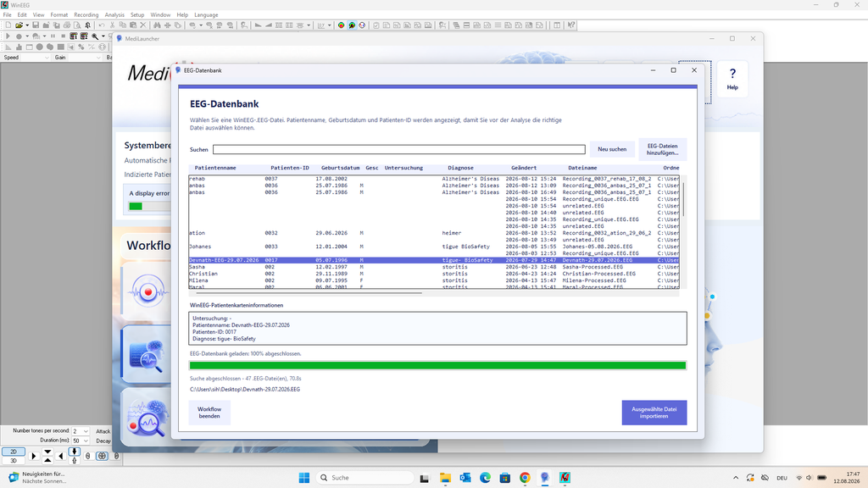Click the New file icon in WinEEG toolbar
868x488 pixels.
pos(8,25)
